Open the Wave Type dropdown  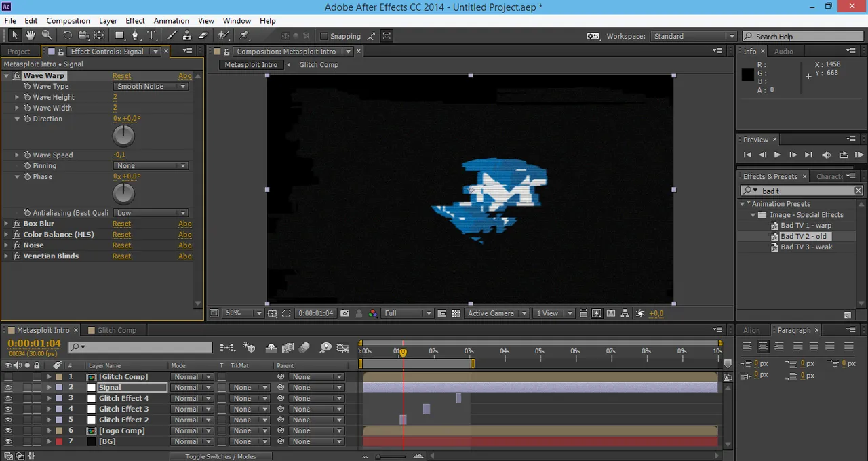point(151,87)
